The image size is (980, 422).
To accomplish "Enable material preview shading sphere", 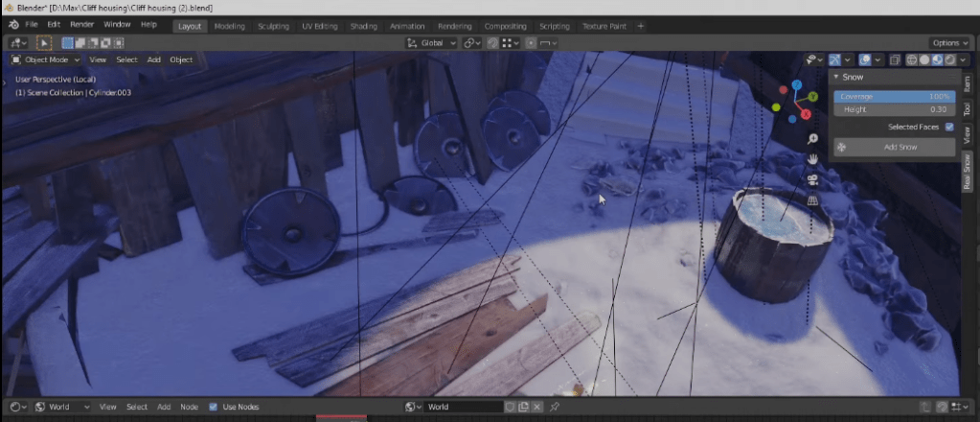I will tap(937, 59).
